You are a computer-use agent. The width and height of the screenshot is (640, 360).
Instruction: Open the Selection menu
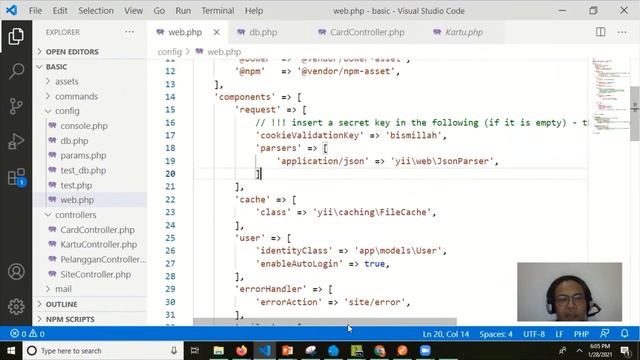tap(96, 11)
